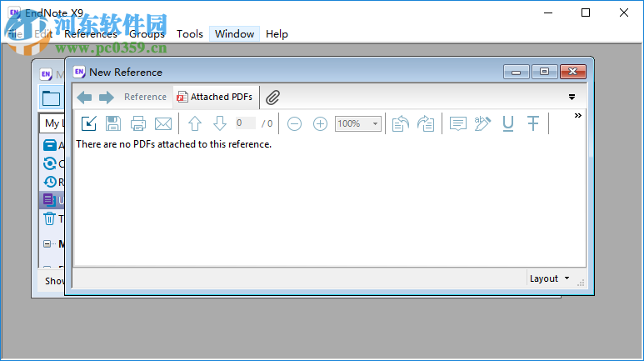
Task: Open the Help menu
Action: (277, 33)
